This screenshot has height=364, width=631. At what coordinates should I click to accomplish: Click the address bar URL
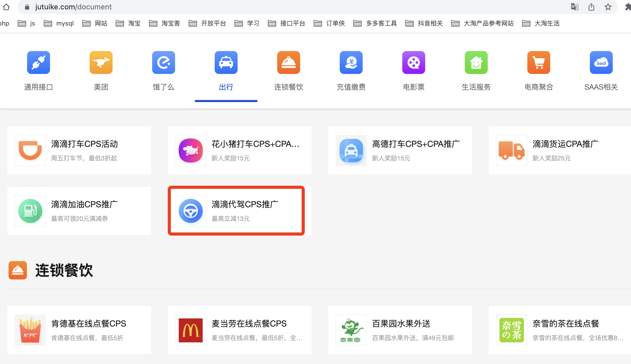click(x=73, y=7)
